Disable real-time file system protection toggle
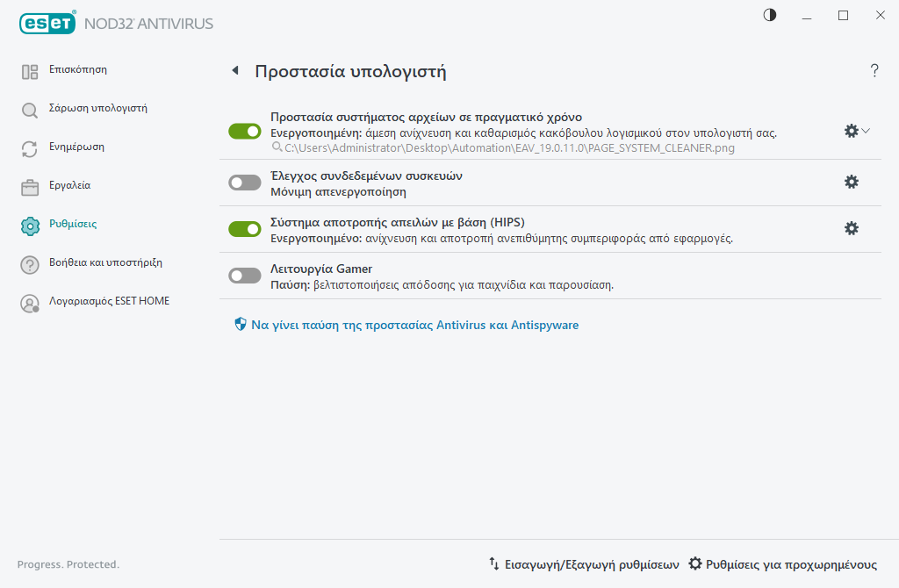 [245, 131]
